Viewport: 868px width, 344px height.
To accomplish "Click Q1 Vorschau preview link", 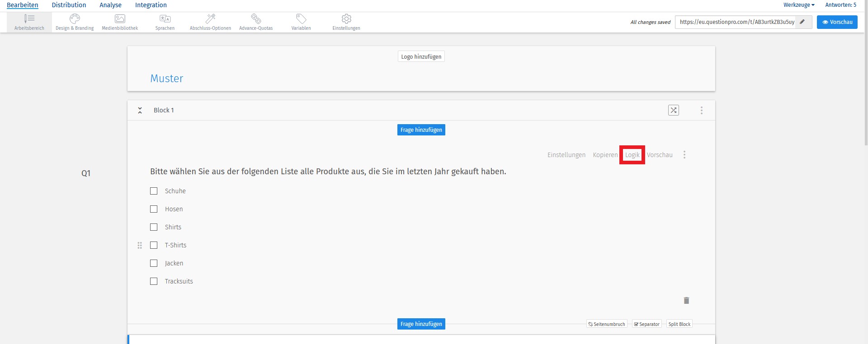I will click(660, 155).
